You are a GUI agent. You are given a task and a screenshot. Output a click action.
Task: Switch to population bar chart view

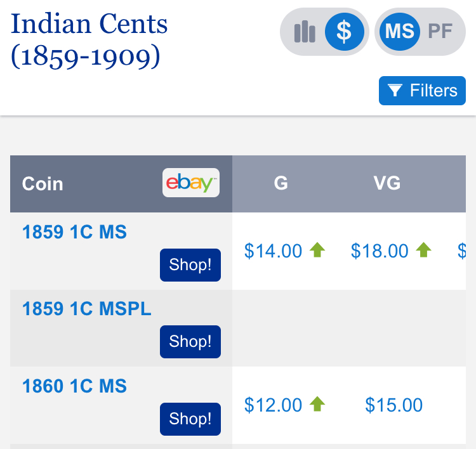305,32
